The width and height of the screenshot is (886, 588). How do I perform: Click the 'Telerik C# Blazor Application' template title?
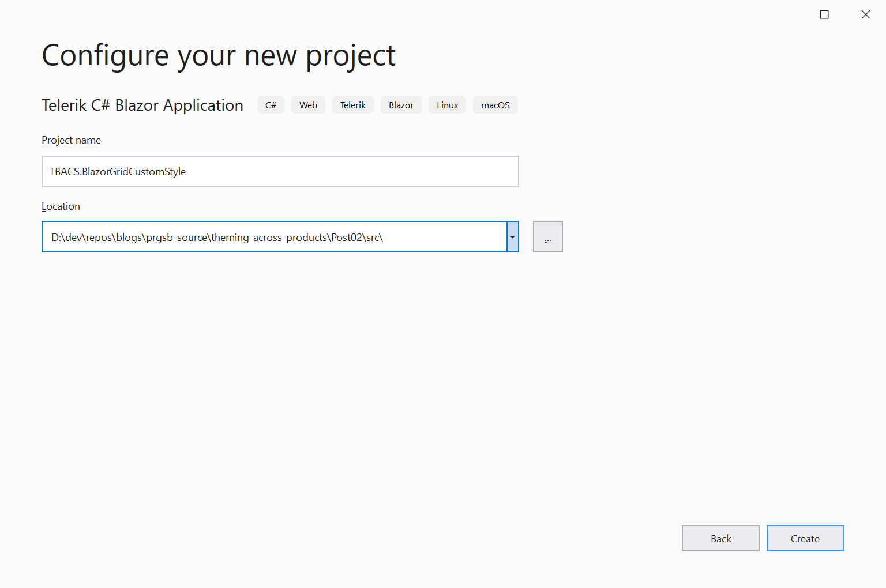pyautogui.click(x=142, y=105)
